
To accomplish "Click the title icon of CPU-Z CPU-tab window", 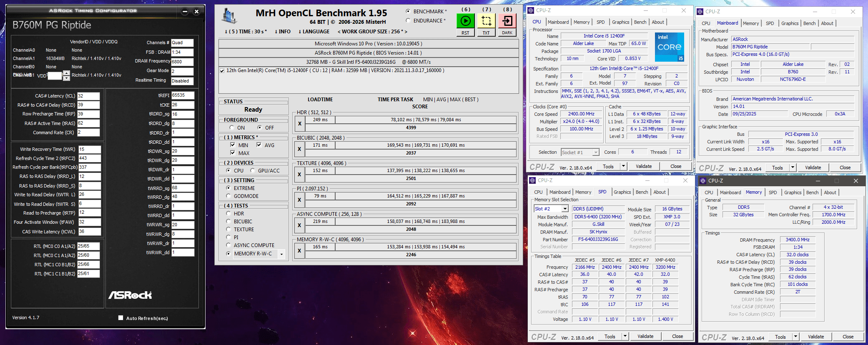I will coord(531,10).
